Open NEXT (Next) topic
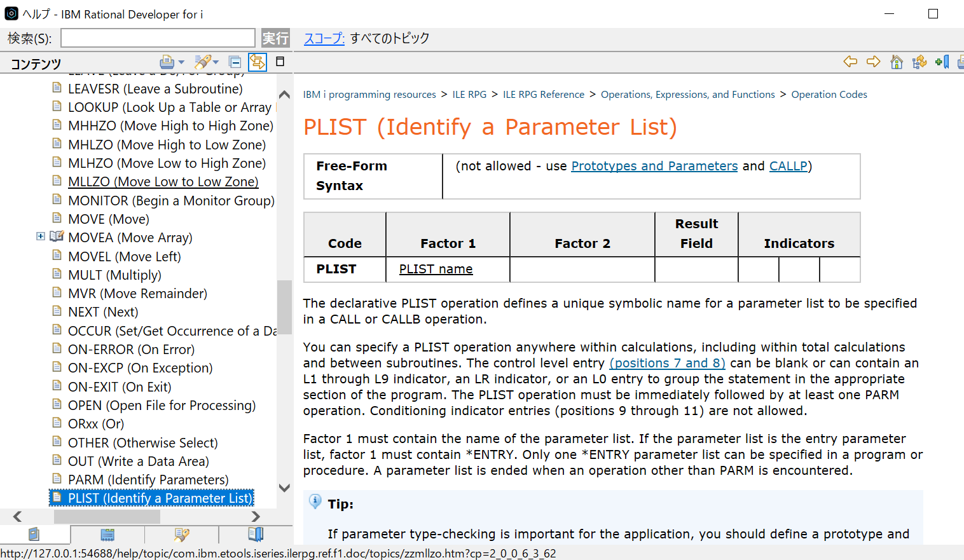 click(x=103, y=311)
